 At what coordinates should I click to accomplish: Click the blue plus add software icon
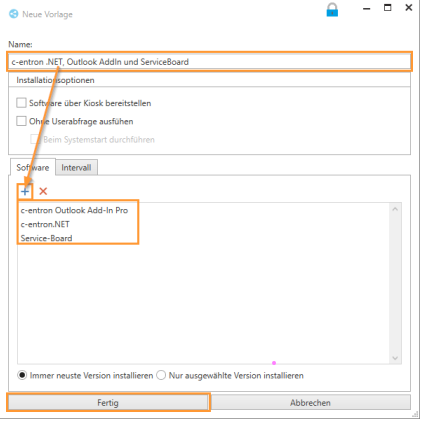click(x=25, y=191)
